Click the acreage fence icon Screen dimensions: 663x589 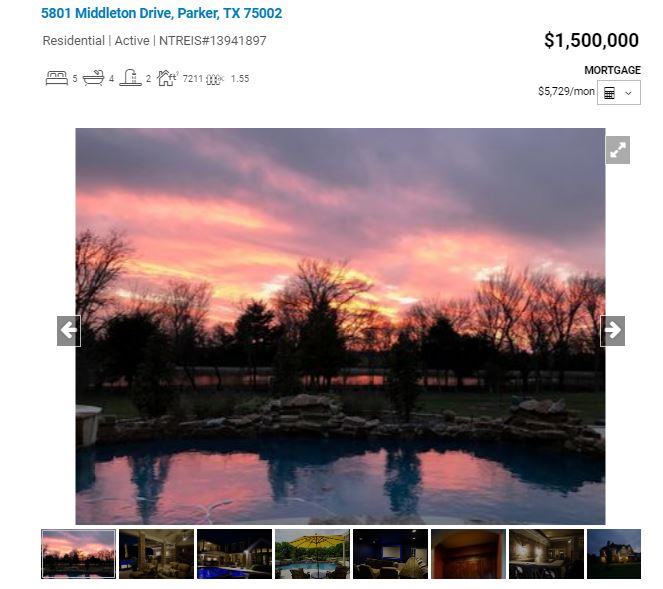coord(215,79)
